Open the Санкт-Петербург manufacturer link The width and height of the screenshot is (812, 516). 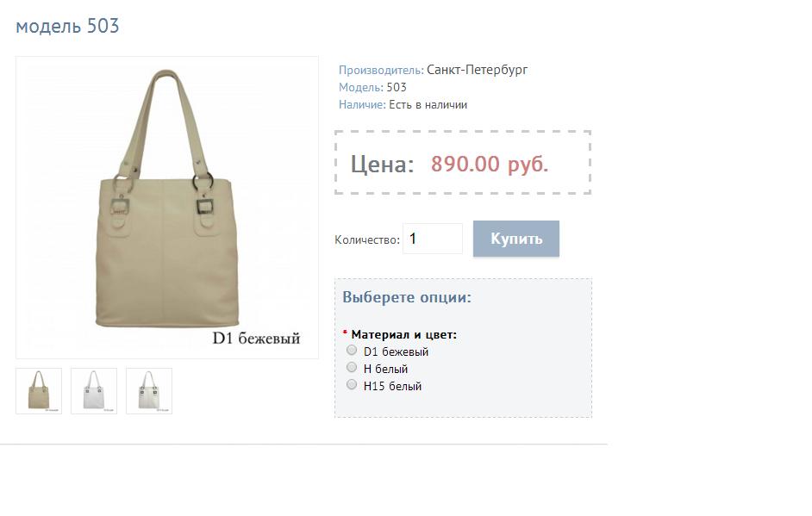477,70
